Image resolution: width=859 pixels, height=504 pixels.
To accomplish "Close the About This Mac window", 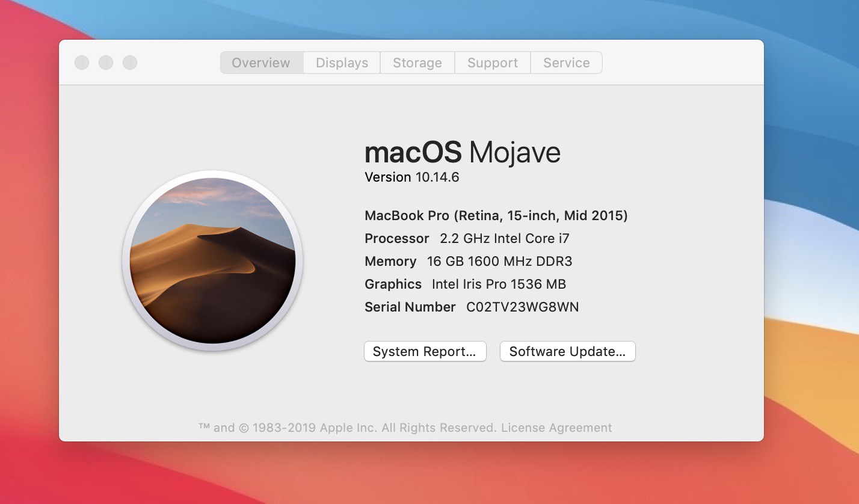I will 82,63.
